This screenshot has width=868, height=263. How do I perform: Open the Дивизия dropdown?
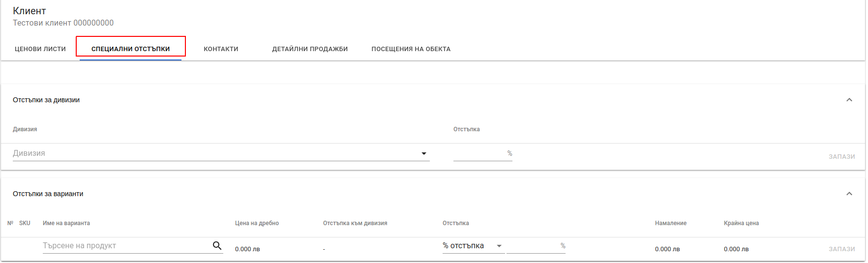(x=221, y=153)
